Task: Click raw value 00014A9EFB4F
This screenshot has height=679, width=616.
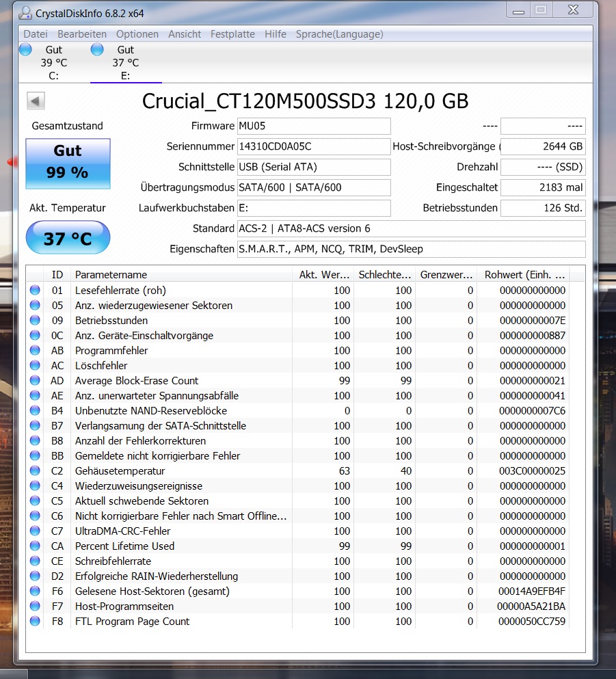Action: point(532,591)
